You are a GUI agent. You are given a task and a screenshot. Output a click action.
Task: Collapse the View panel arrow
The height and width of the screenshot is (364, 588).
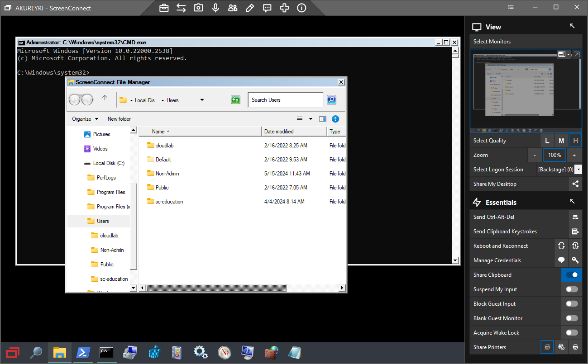point(572,26)
